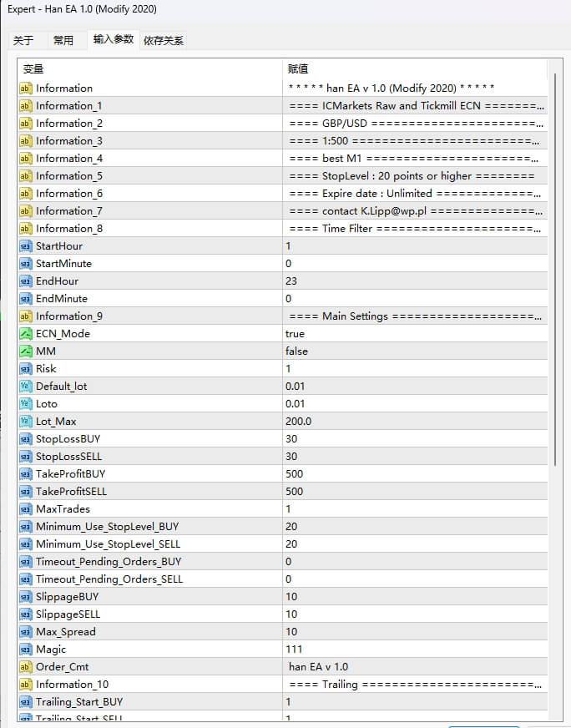Click the ECN_Mode boolean type icon

[x=25, y=334]
